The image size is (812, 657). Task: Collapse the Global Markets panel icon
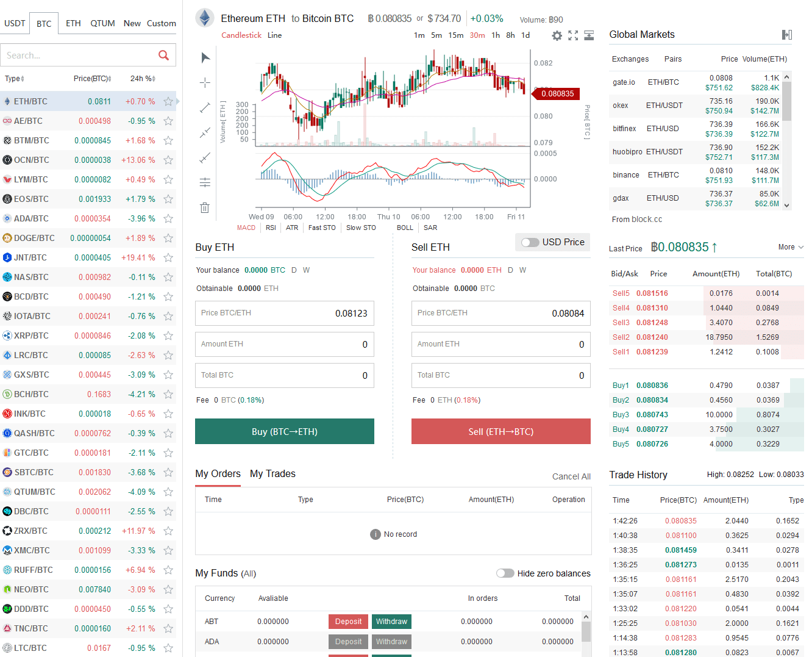click(787, 35)
